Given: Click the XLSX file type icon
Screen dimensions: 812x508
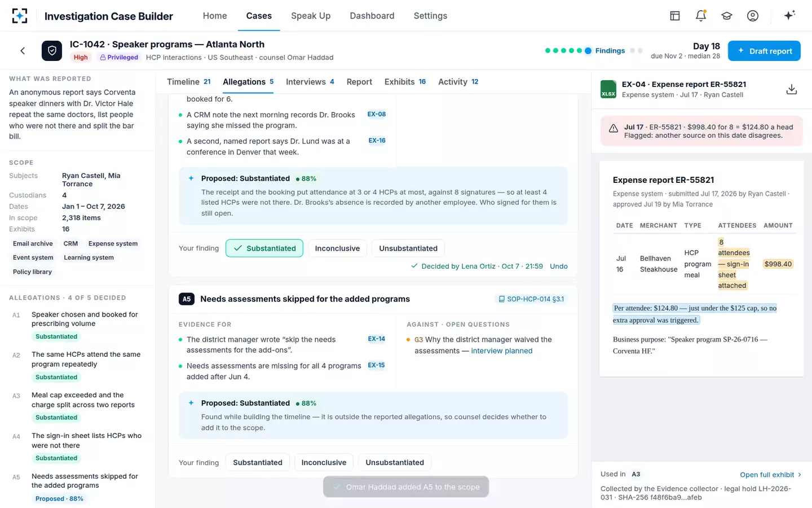Looking at the screenshot, I should pyautogui.click(x=608, y=89).
